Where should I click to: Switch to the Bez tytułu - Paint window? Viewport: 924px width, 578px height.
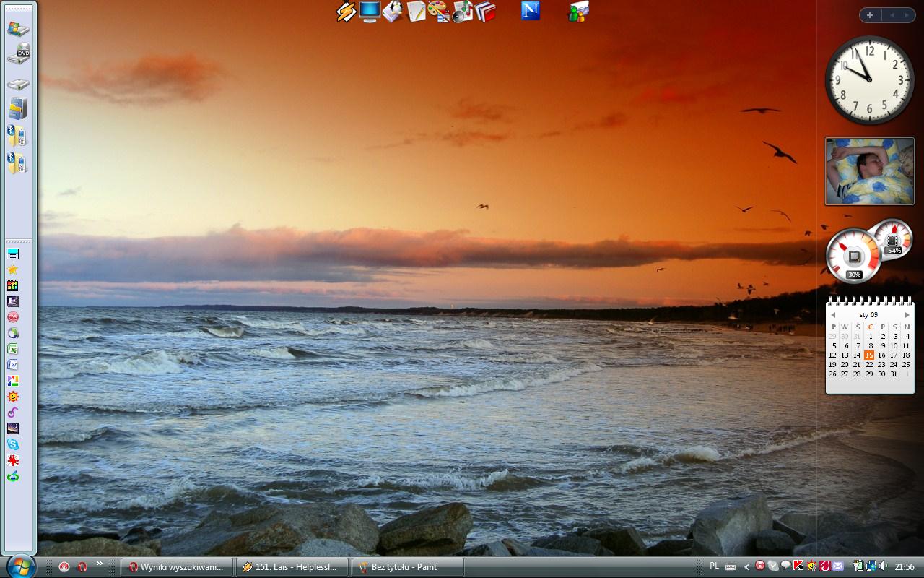(x=407, y=567)
